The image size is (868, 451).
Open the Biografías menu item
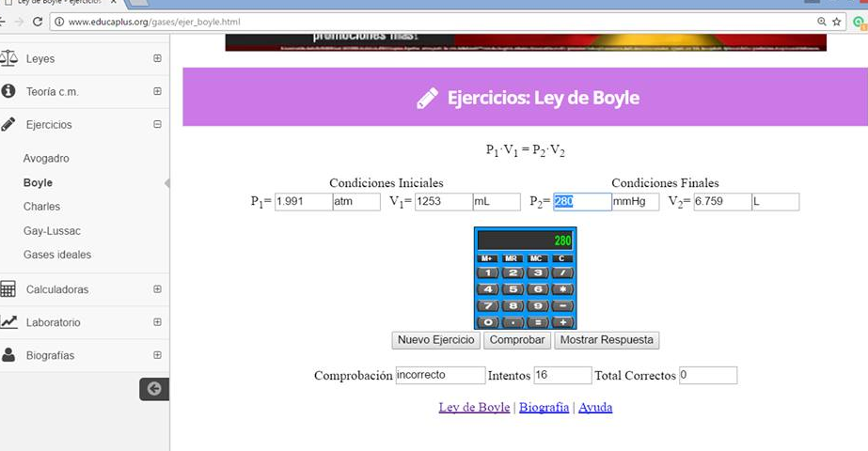point(50,356)
